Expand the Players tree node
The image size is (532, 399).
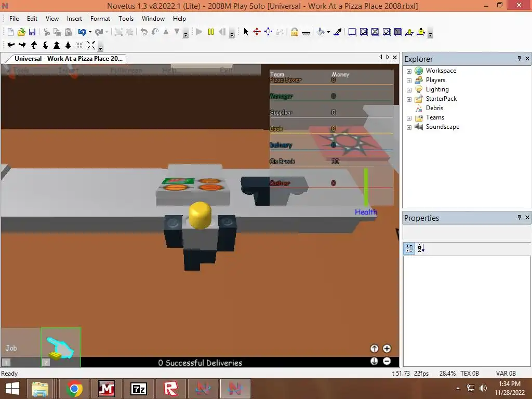409,81
